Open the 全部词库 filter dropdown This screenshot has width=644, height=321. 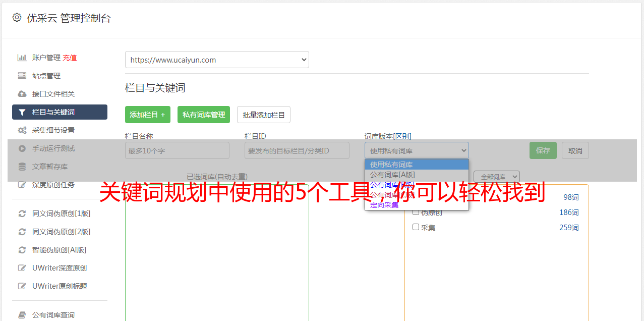click(x=497, y=177)
